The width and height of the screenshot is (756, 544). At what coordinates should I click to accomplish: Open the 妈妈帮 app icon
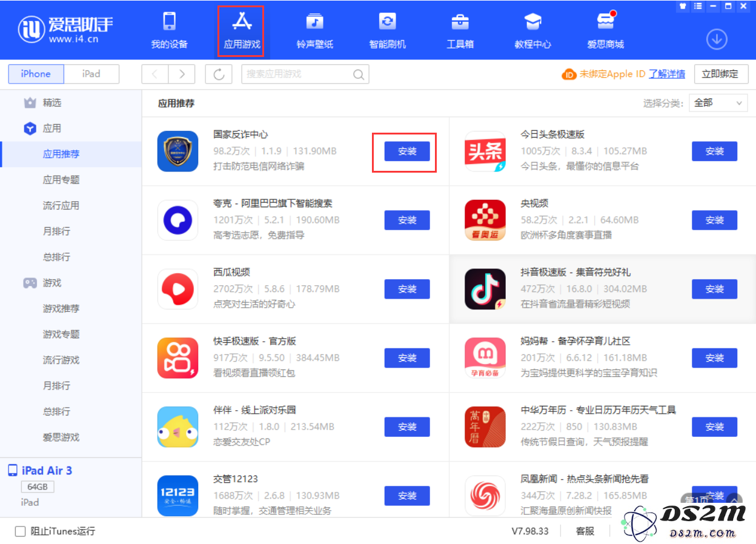coord(485,358)
